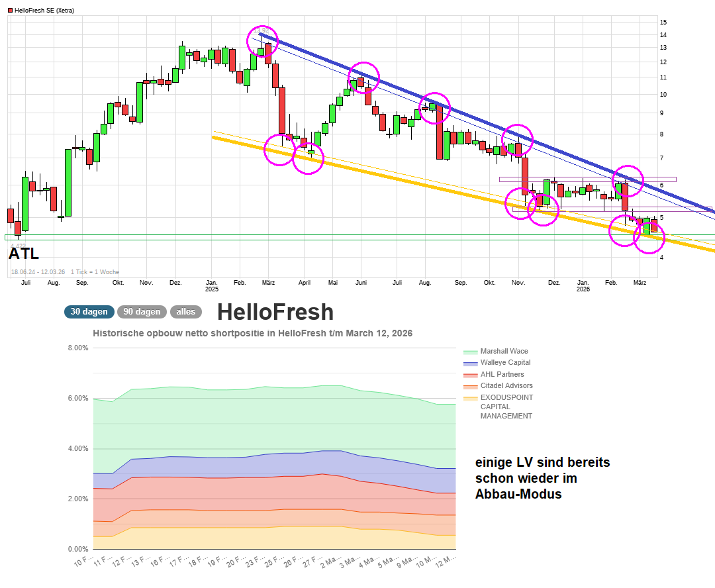The width and height of the screenshot is (715, 588).
Task: Click the red AHL Partners chart area
Action: (x=273, y=493)
